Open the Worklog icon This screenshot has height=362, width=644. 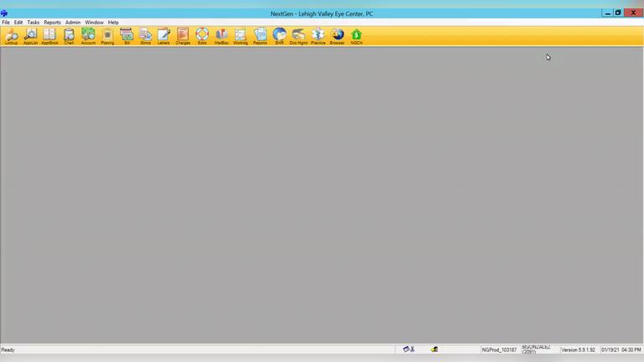[x=241, y=35]
